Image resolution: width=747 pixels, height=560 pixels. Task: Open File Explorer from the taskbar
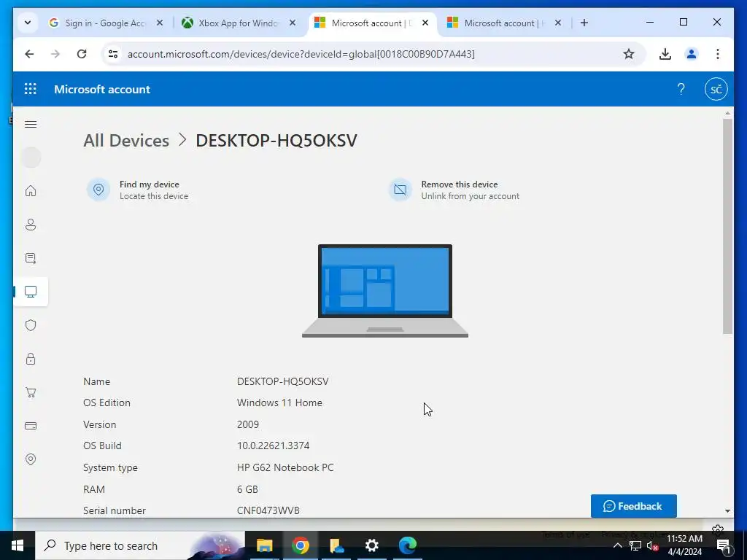264,545
